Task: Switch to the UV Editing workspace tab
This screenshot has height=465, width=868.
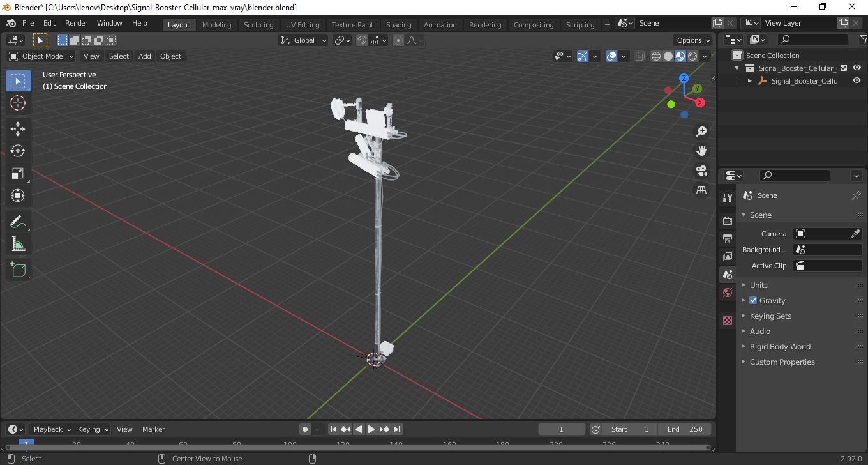Action: coord(303,25)
